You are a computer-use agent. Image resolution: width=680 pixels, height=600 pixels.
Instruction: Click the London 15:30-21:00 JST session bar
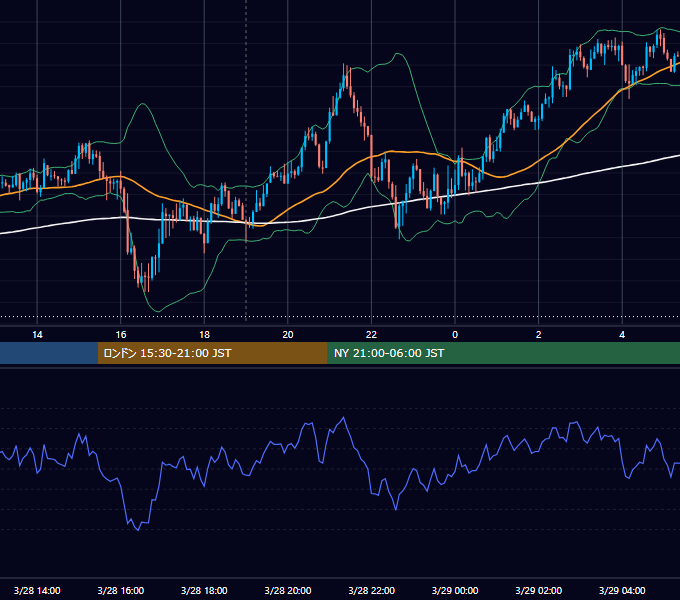pos(212,353)
